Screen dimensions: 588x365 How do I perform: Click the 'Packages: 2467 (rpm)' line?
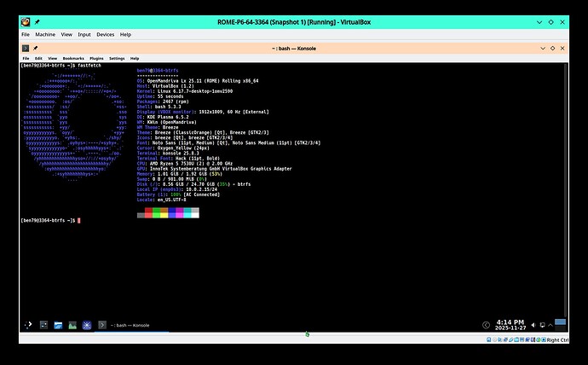pyautogui.click(x=163, y=101)
